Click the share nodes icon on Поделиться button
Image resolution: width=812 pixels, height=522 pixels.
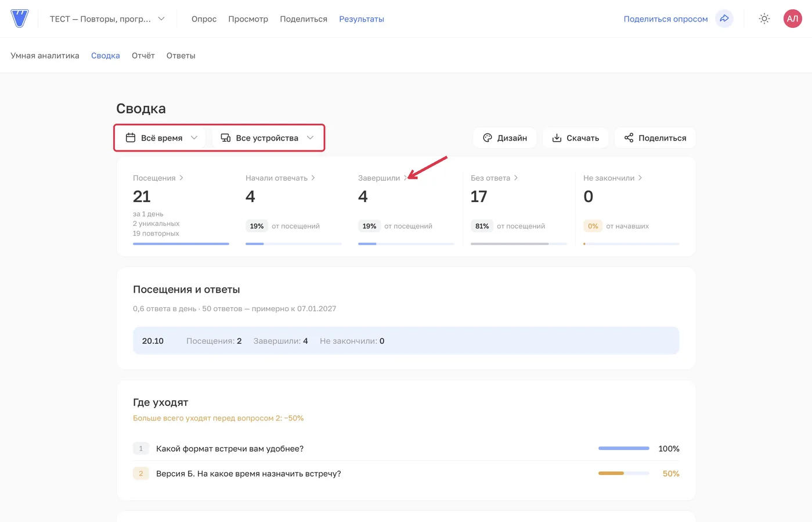pyautogui.click(x=629, y=138)
